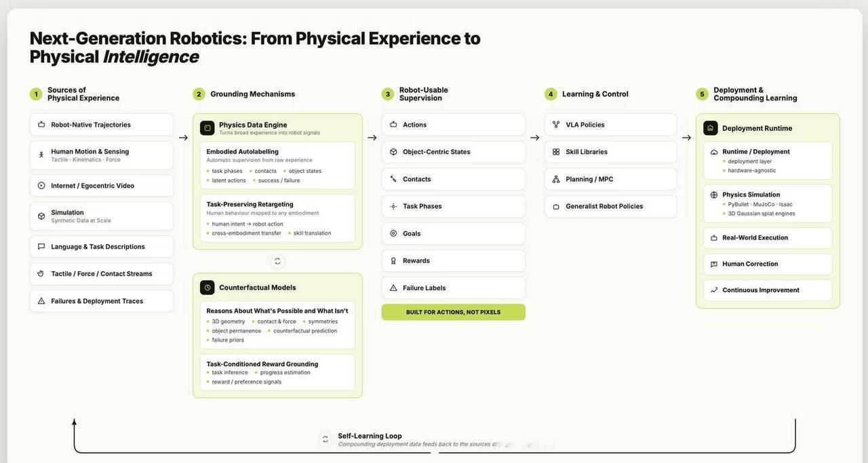Screen dimensions: 868x463
Task: Select the Human Correction item
Action: tap(768, 264)
